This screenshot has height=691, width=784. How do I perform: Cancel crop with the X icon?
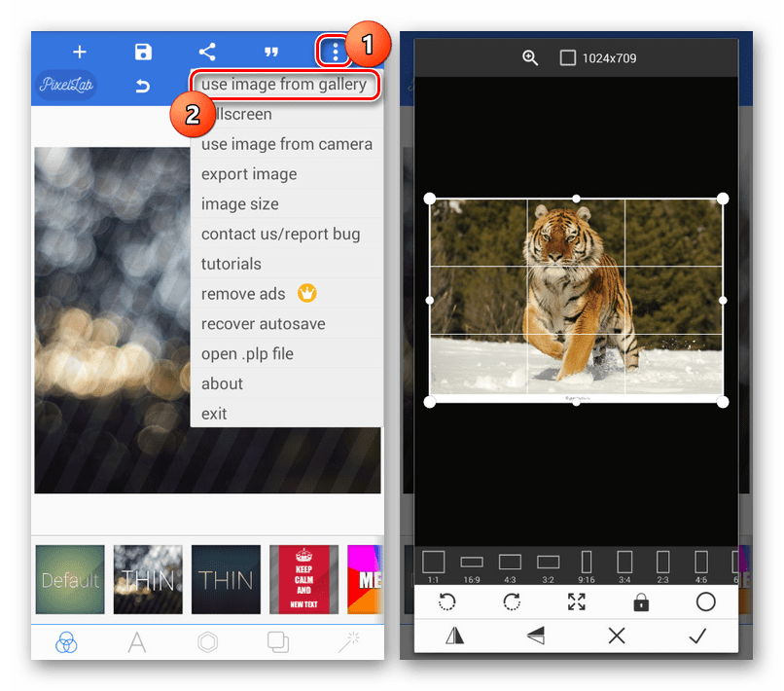tap(616, 636)
